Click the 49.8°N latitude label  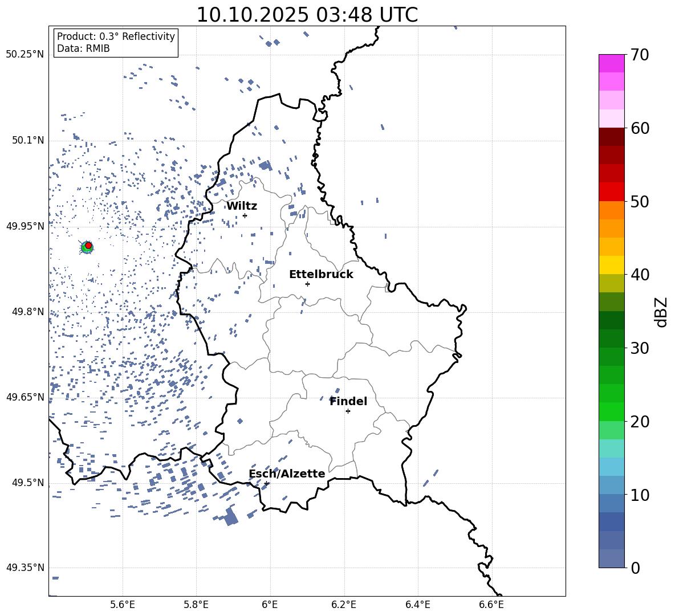(28, 312)
